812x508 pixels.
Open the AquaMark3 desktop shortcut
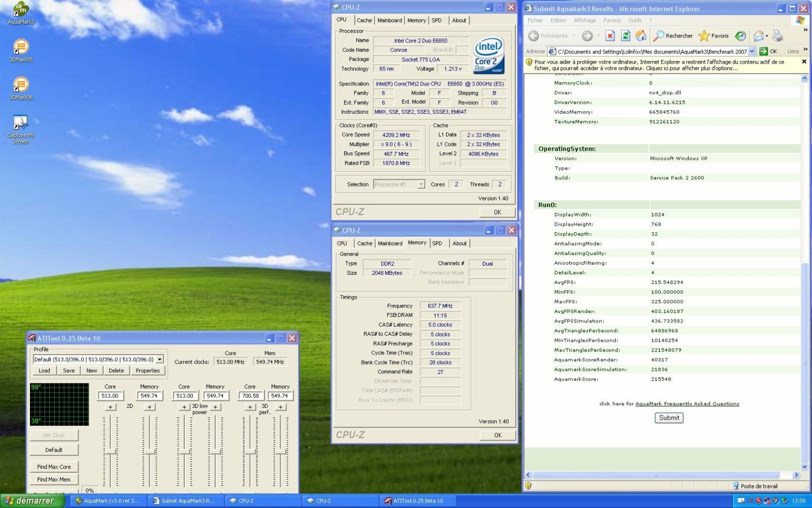(21, 10)
